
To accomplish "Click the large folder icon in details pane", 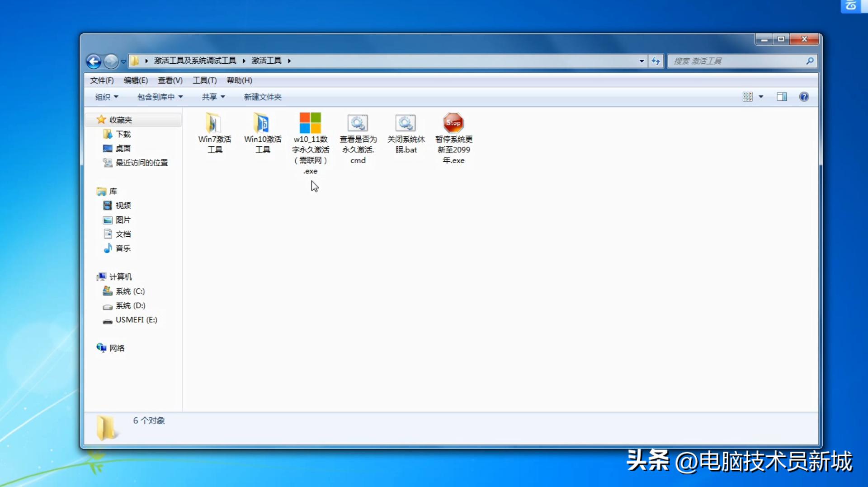I will [107, 427].
